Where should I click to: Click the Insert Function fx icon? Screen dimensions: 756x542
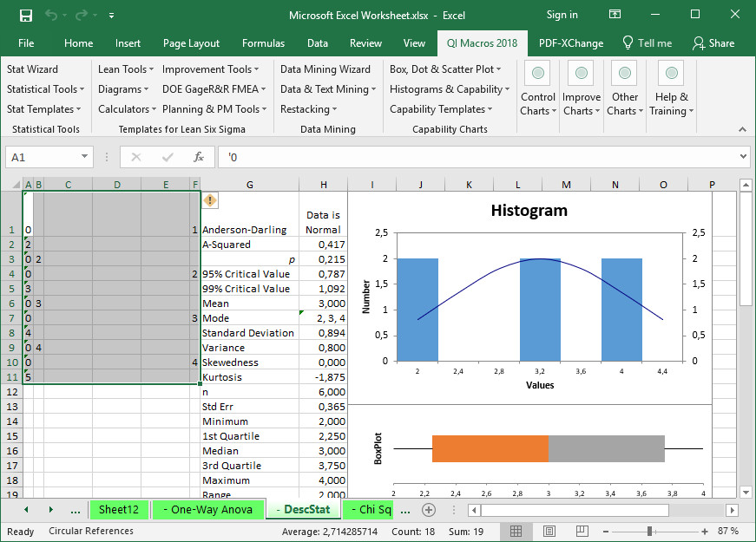point(199,157)
